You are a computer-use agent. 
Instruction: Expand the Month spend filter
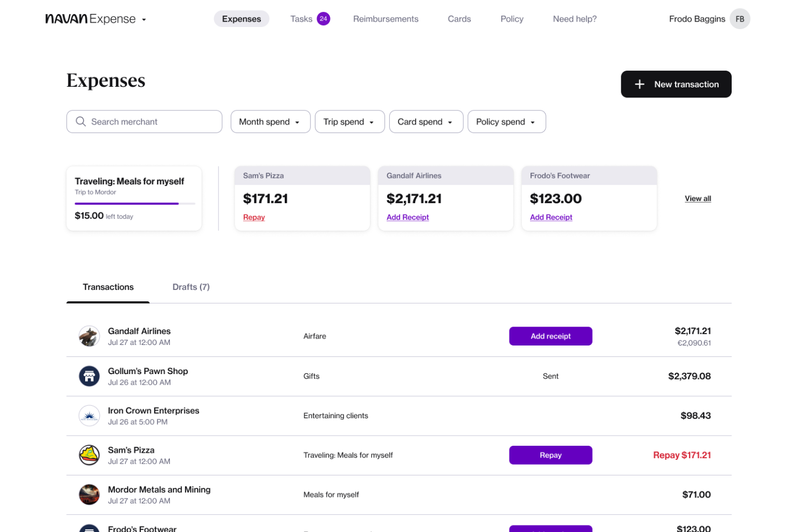[271, 122]
